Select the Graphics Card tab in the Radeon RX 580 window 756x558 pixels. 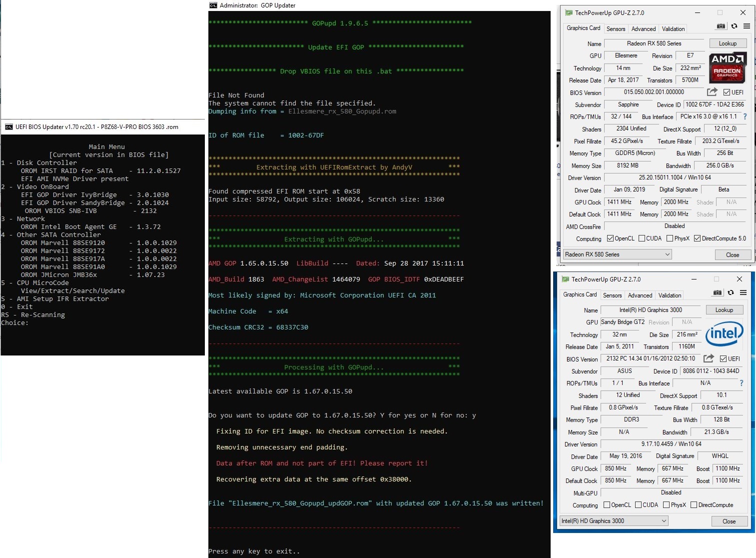(x=583, y=28)
